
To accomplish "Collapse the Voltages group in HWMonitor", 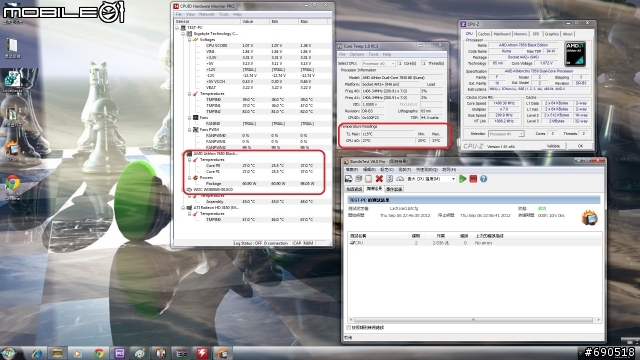I will click(189, 40).
